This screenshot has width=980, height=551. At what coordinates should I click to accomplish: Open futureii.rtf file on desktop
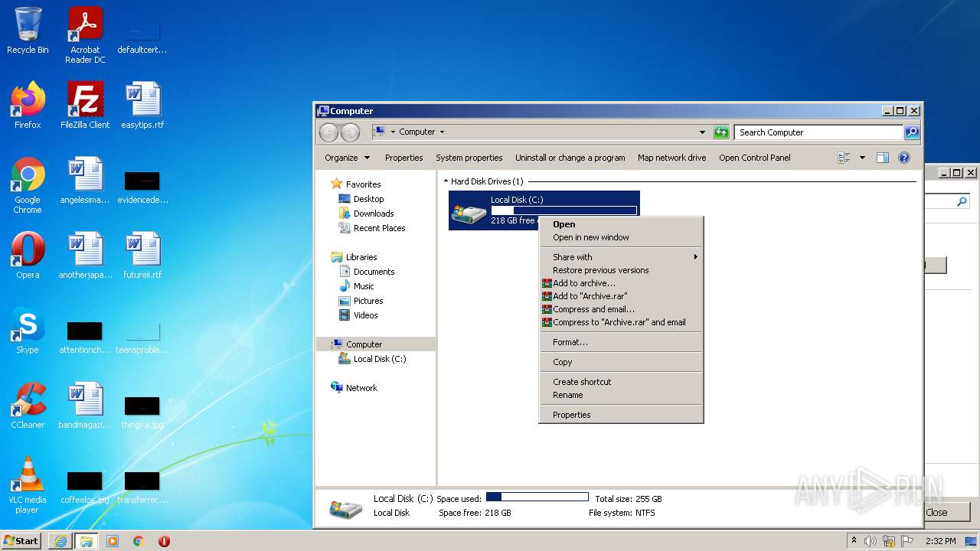(x=142, y=256)
